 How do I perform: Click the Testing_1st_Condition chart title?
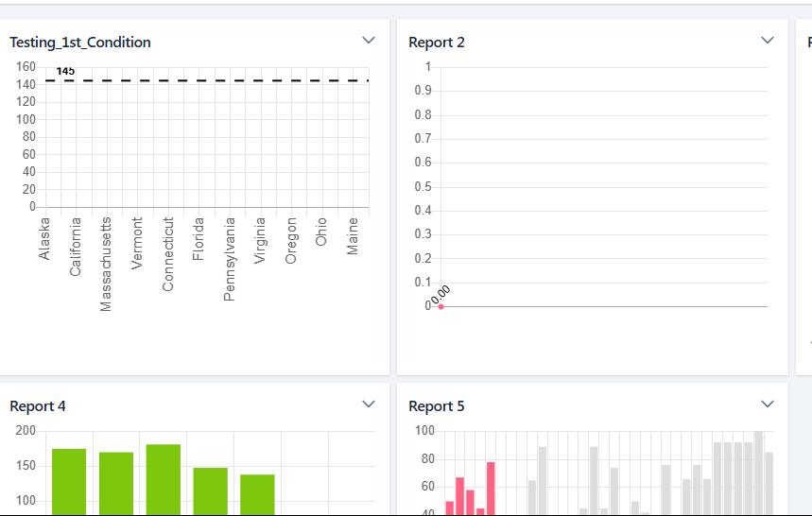tap(80, 43)
